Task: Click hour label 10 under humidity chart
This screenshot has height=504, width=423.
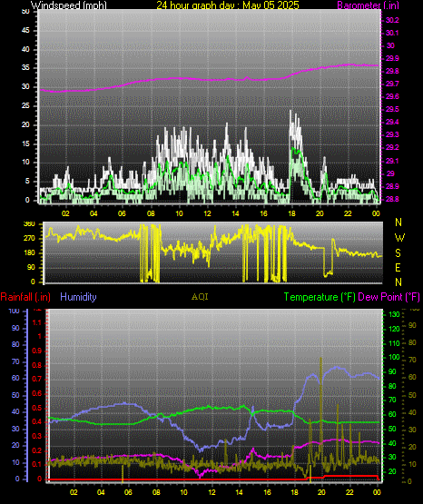Action: click(x=183, y=493)
